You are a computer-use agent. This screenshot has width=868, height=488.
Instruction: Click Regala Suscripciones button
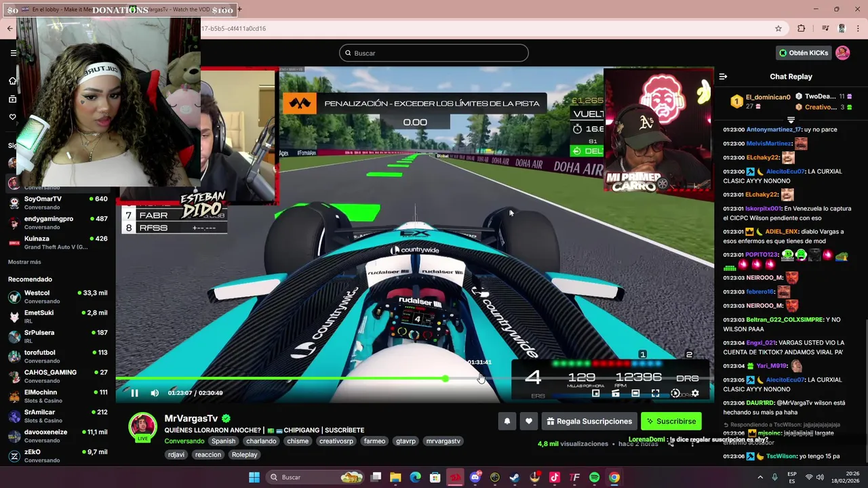click(589, 421)
